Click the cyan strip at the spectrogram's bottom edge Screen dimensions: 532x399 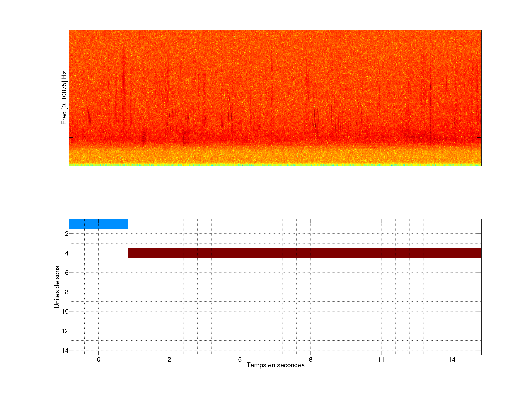275,165
